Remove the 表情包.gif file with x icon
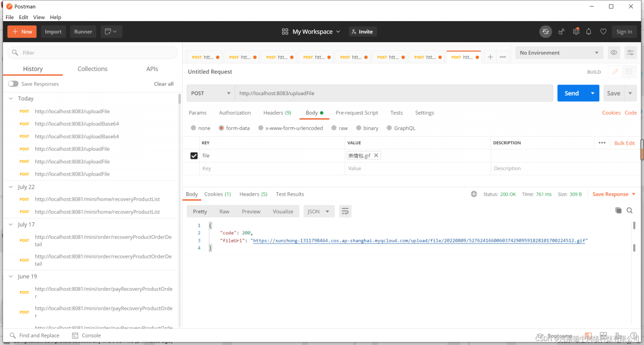The height and width of the screenshot is (345, 644). [x=376, y=155]
